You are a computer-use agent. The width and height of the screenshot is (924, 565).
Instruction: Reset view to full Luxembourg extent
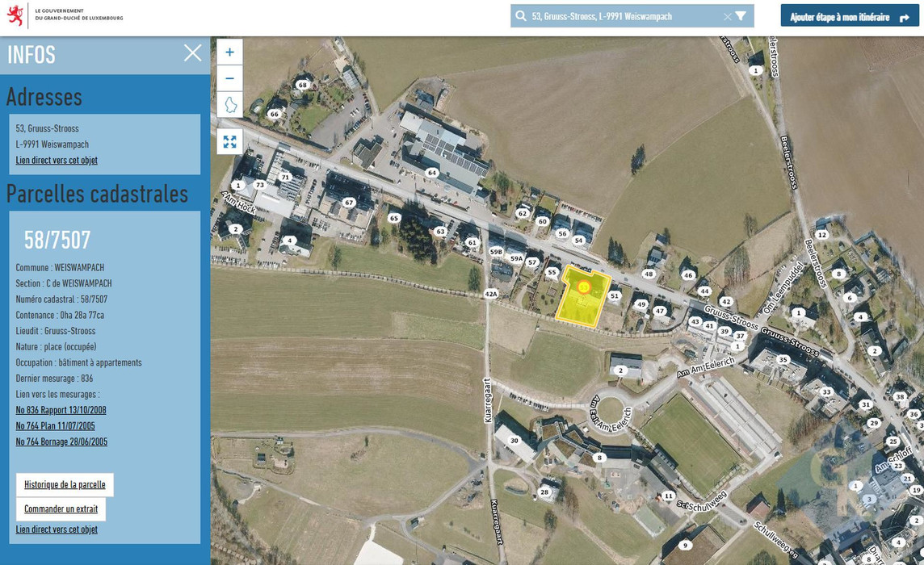(229, 105)
